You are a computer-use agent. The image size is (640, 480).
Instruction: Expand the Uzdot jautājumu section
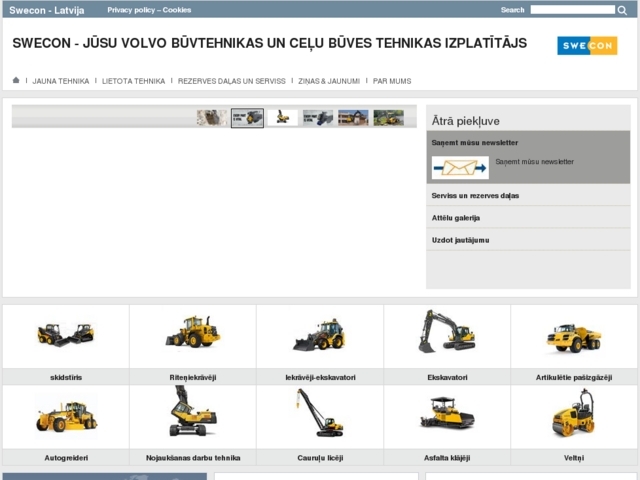(460, 240)
